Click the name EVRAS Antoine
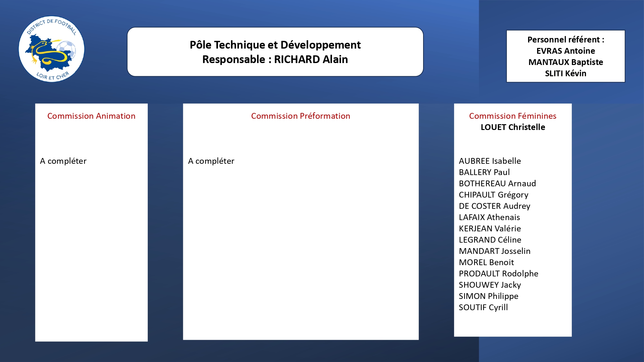This screenshot has height=362, width=644. [566, 51]
